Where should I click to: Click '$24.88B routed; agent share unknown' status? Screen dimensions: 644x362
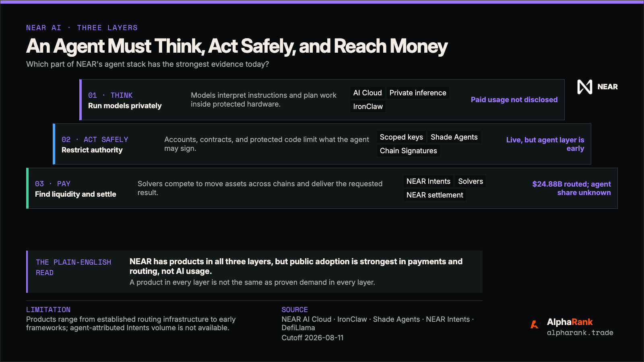pyautogui.click(x=572, y=188)
